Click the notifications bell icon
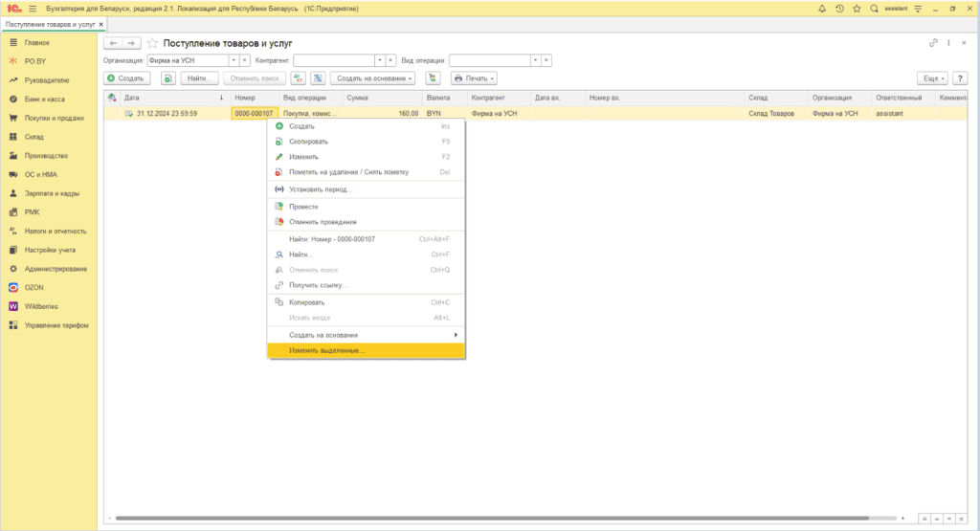The height and width of the screenshot is (531, 980). 822,8
